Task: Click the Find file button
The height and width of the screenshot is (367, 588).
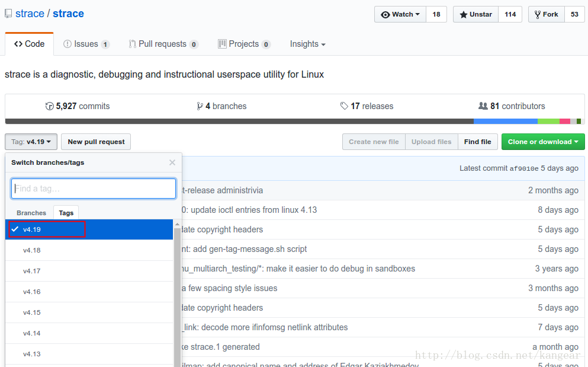Action: pos(477,142)
